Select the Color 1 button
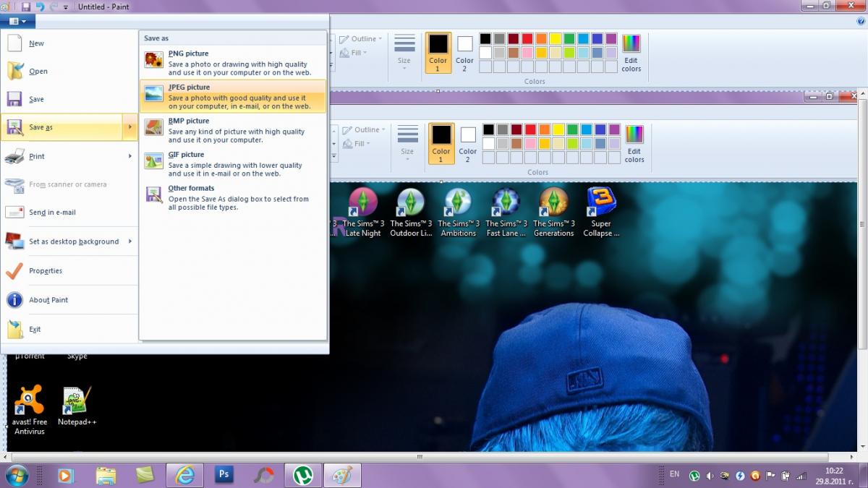The image size is (868, 488). 438,53
